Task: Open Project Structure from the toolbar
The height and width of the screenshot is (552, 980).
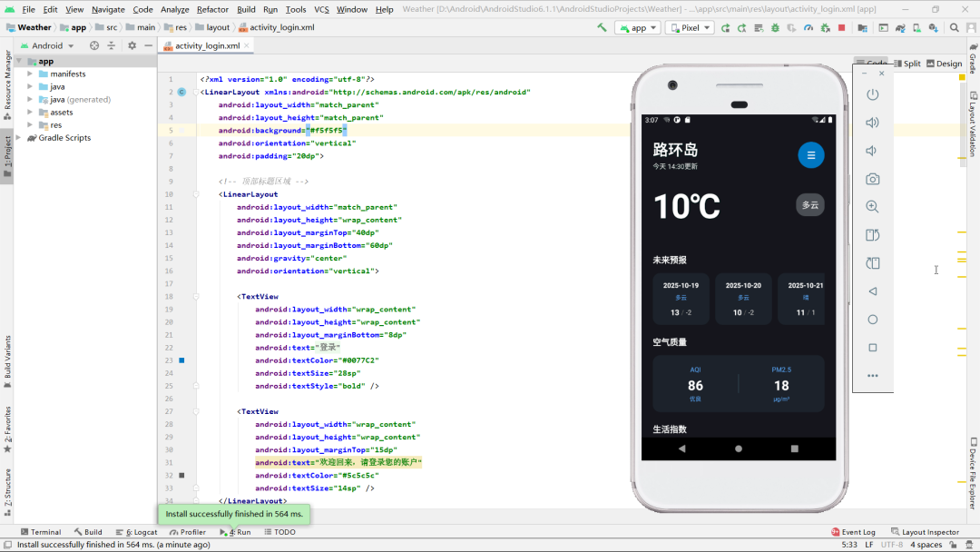Action: (863, 27)
